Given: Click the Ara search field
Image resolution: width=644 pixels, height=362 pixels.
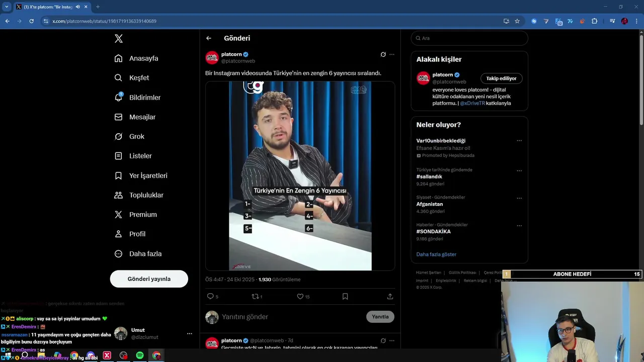Looking at the screenshot, I should pos(469,38).
